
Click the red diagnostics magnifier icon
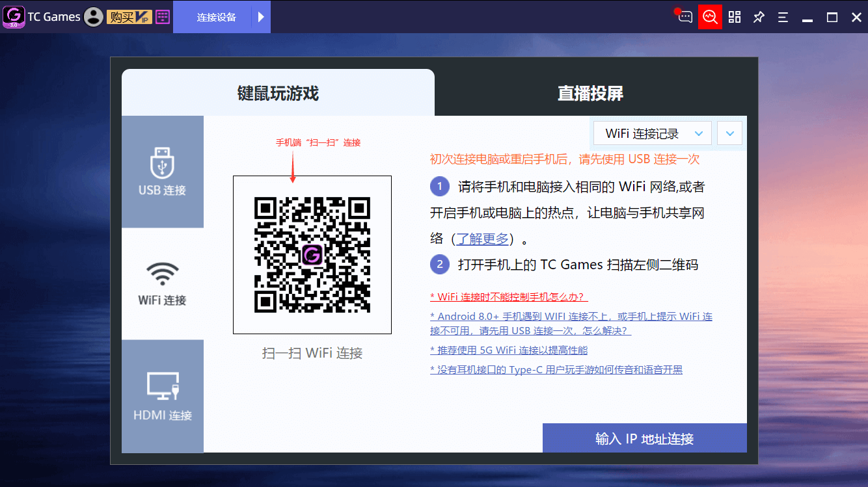(x=710, y=17)
